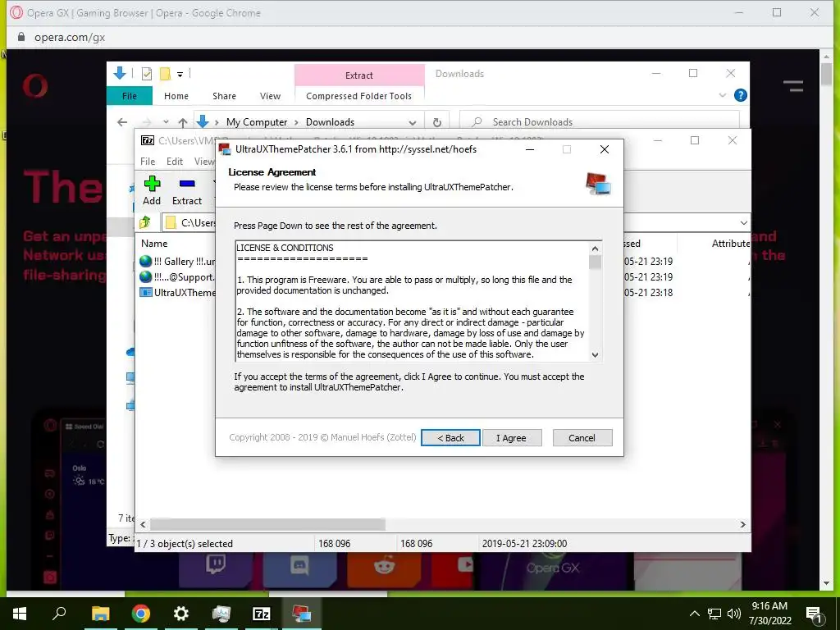
Task: Click the Discord tile on the Opera page
Action: click(x=299, y=568)
